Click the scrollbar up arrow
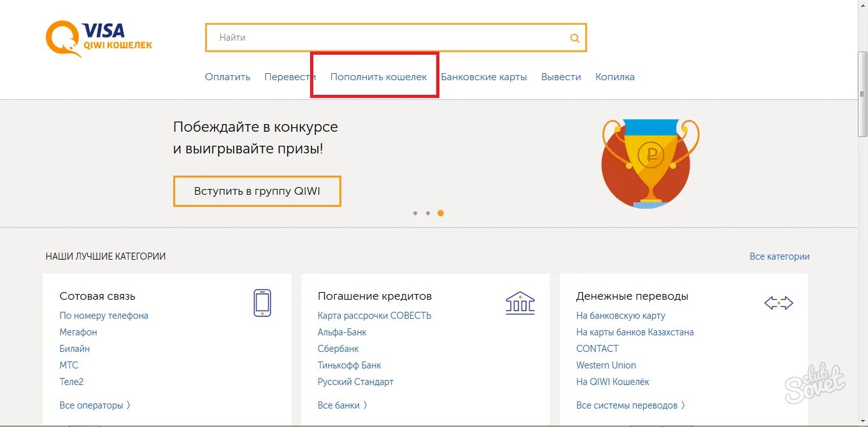The width and height of the screenshot is (868, 427). point(862,5)
